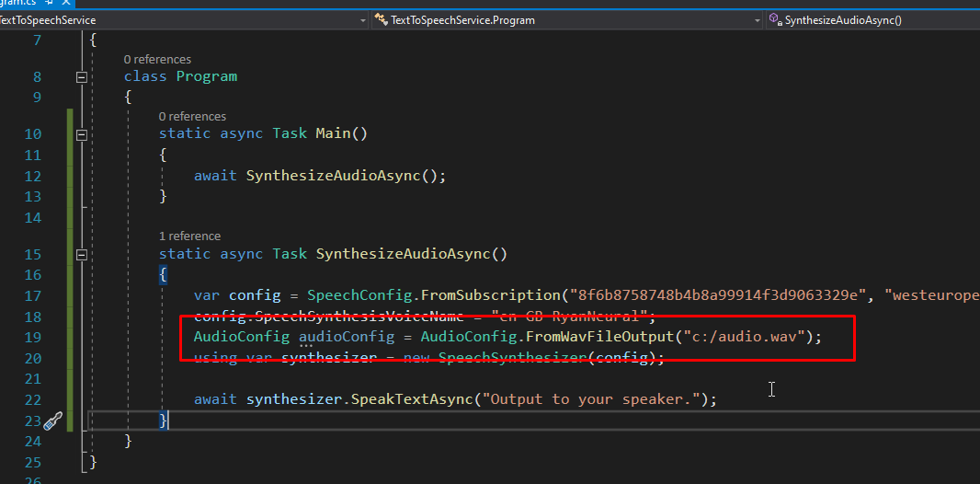
Task: Collapse the class Program block
Action: [x=82, y=77]
